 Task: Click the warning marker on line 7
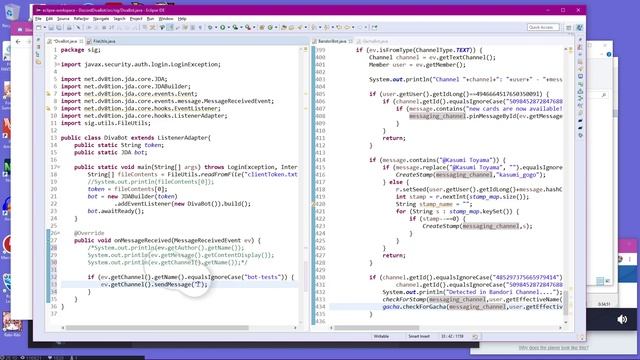tap(48, 94)
